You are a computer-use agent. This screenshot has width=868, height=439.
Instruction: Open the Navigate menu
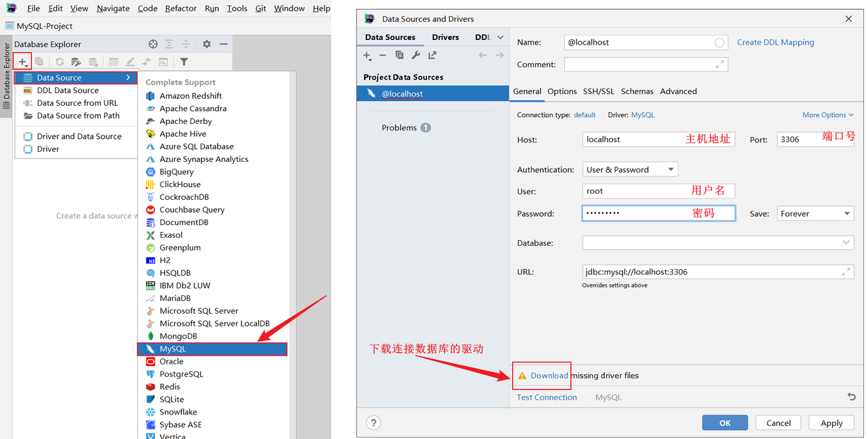(x=113, y=8)
